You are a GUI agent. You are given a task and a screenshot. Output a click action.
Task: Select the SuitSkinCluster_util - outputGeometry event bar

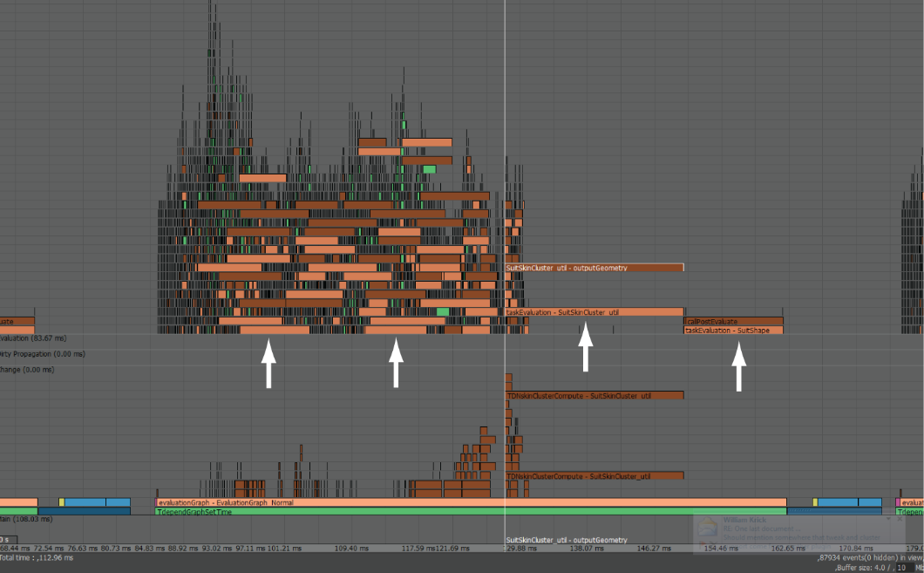594,268
